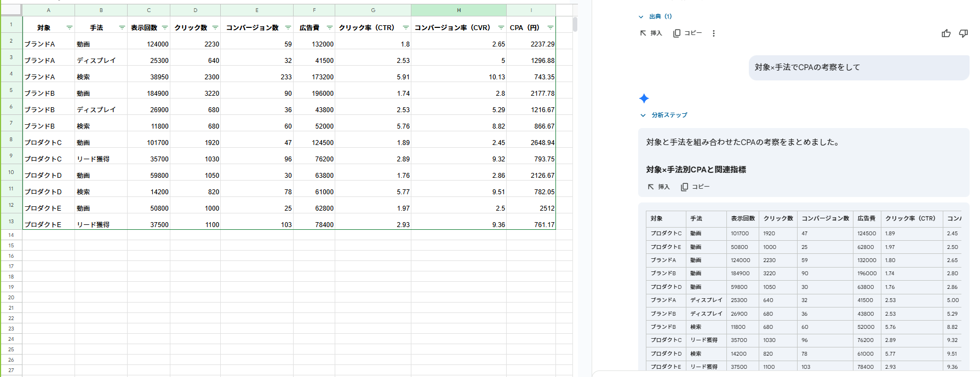980x377 pixels.
Task: Click the thumbs down feedback icon
Action: point(963,33)
